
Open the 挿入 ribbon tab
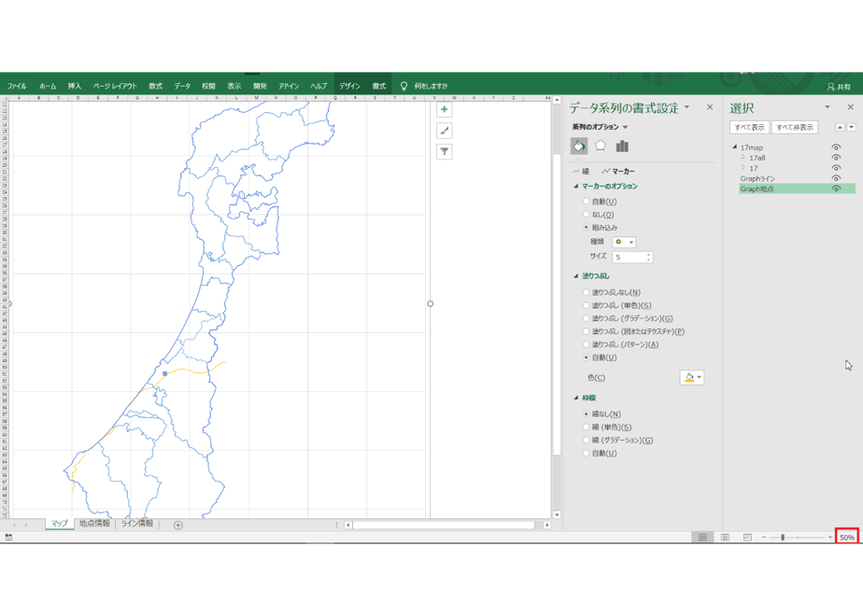(x=75, y=86)
